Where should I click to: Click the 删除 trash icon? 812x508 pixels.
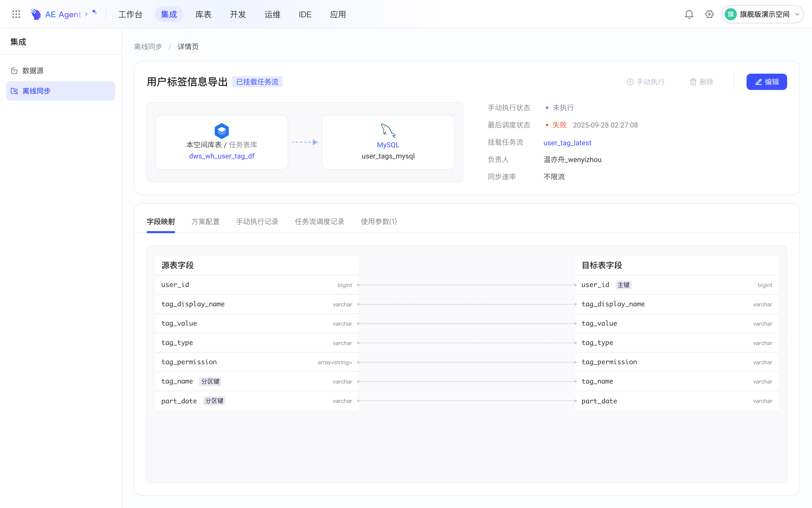(x=693, y=82)
